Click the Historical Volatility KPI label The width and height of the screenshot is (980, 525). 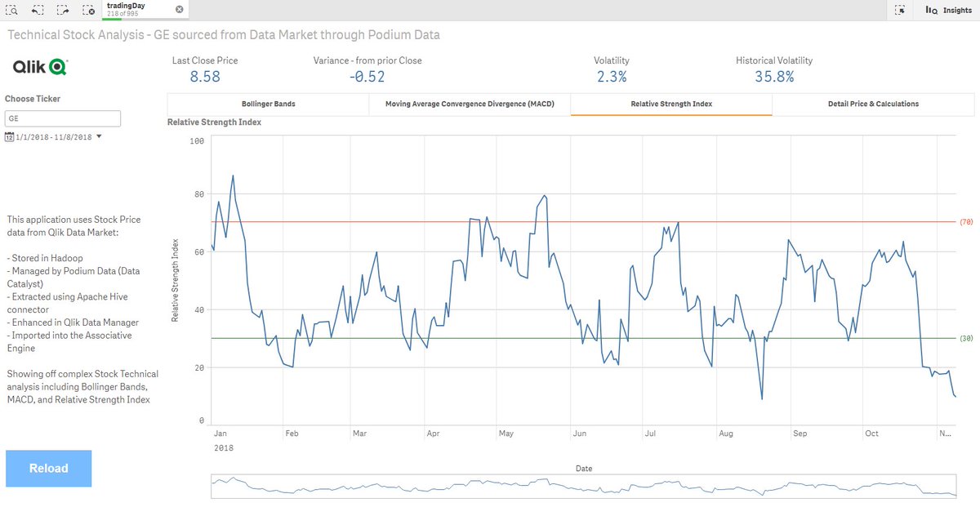click(774, 60)
